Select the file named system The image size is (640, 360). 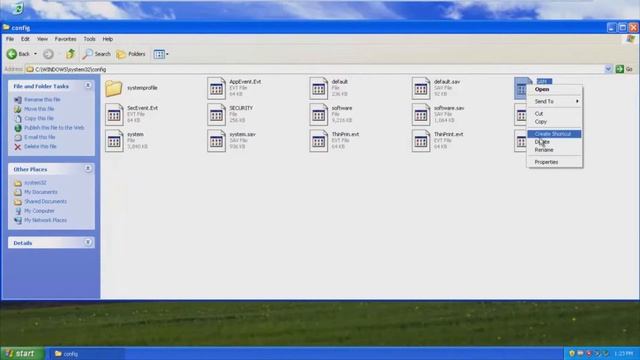[x=127, y=140]
